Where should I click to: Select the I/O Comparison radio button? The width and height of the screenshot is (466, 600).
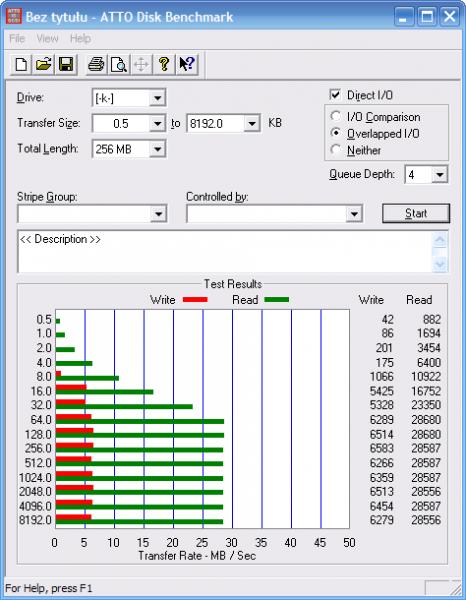[336, 116]
